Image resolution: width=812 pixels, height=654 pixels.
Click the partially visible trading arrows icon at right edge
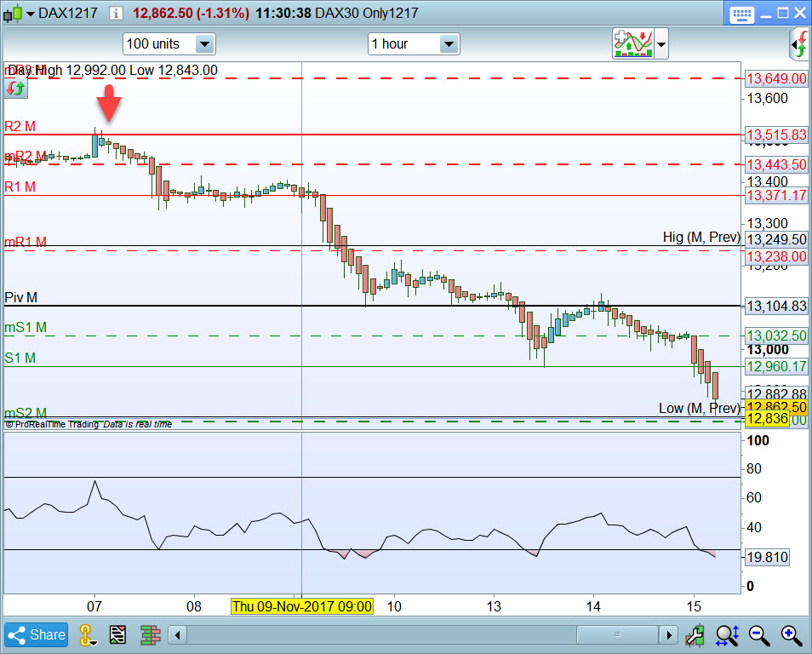click(x=801, y=44)
